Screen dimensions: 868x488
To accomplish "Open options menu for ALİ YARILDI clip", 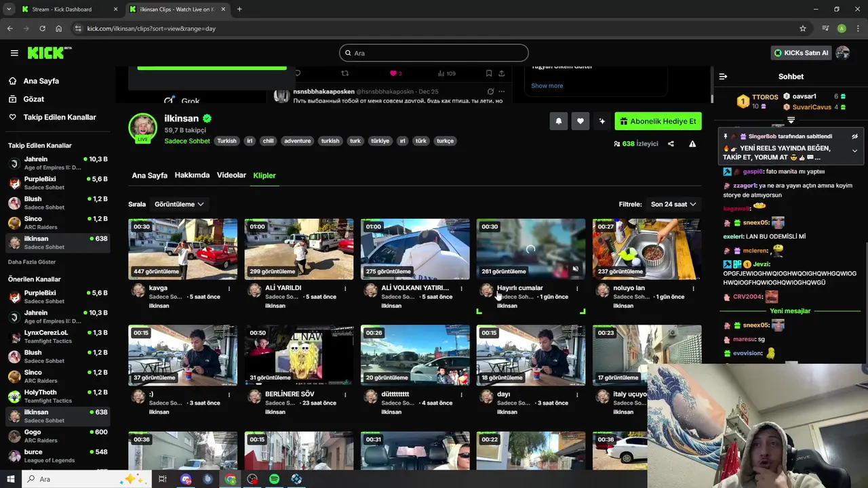I will click(345, 288).
